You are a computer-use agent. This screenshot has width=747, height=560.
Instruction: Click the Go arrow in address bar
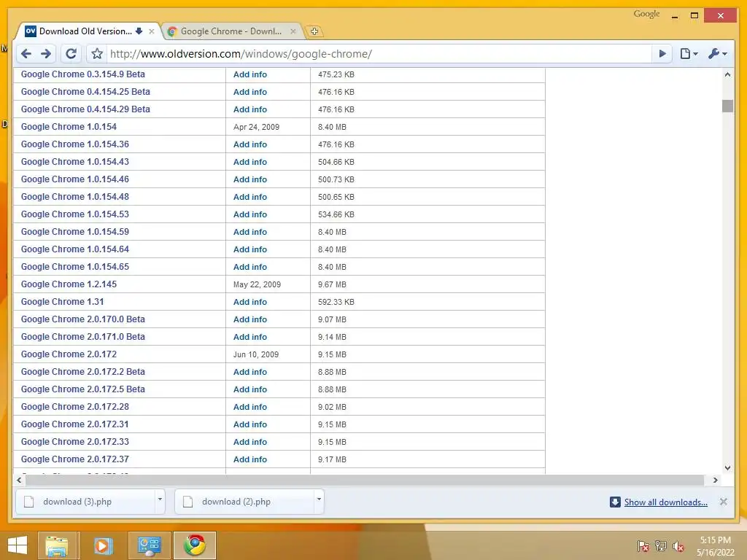(662, 54)
